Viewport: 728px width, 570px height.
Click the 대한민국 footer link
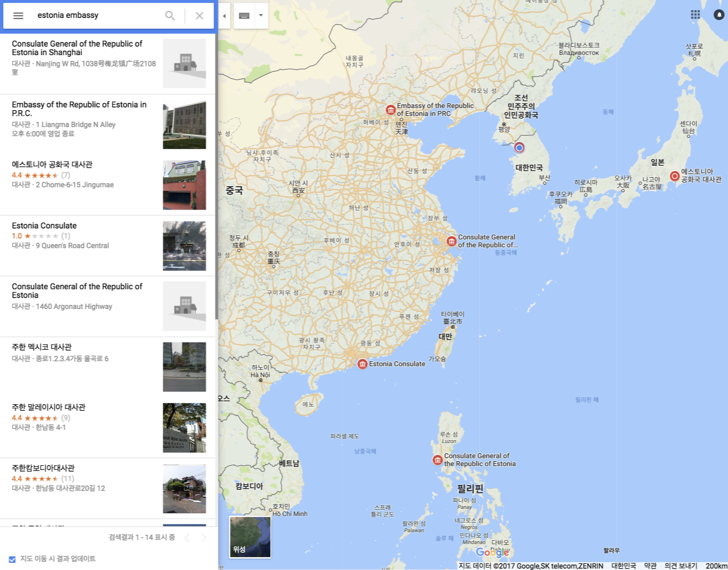(x=623, y=566)
